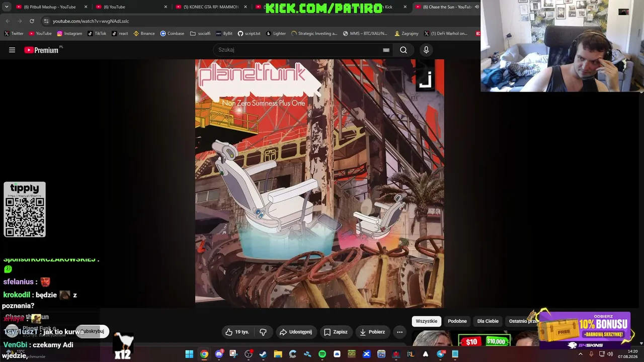Viewport: 644px width, 362px height.
Task: Start voice search with microphone icon
Action: coord(426,50)
